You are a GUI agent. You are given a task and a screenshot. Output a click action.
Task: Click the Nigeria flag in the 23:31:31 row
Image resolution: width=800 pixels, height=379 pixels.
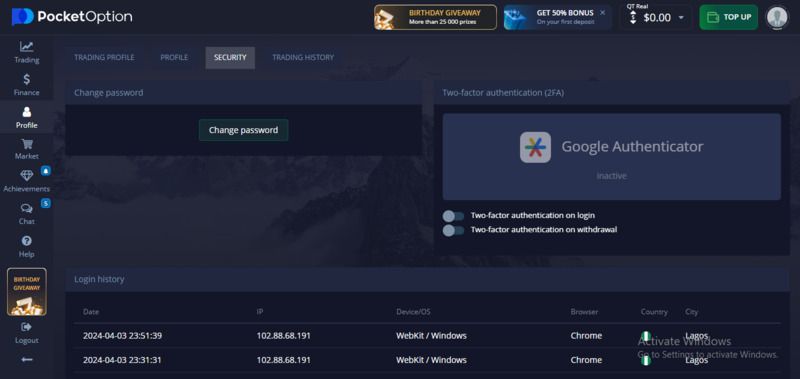[646, 360]
